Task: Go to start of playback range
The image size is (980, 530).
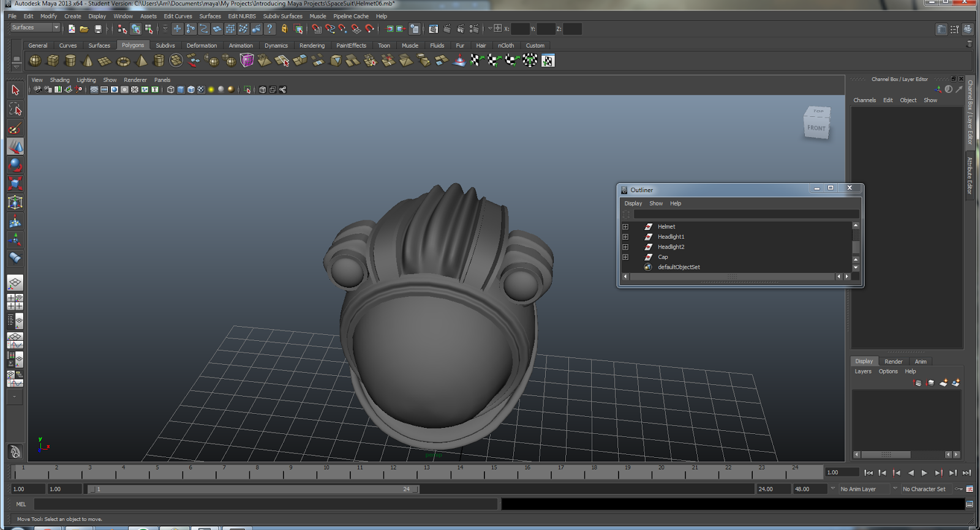Action: [x=869, y=472]
